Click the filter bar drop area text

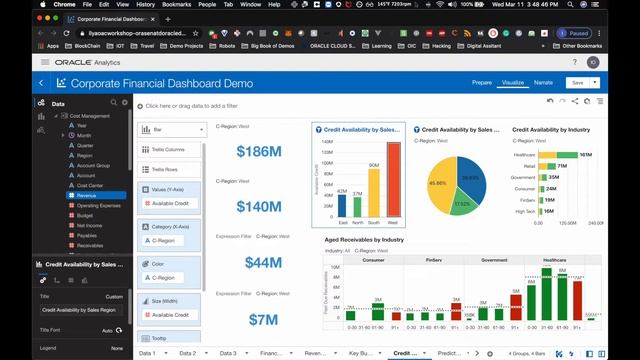pos(191,106)
